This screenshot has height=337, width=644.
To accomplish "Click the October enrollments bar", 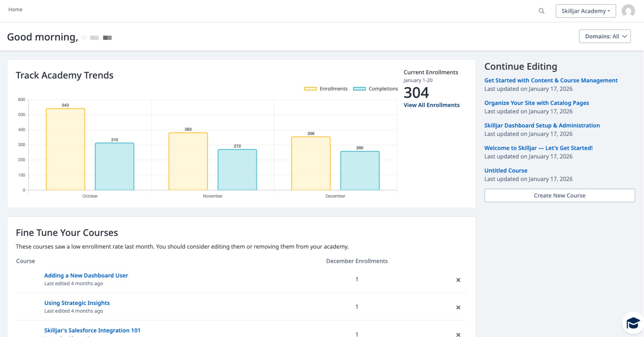I will [66, 150].
